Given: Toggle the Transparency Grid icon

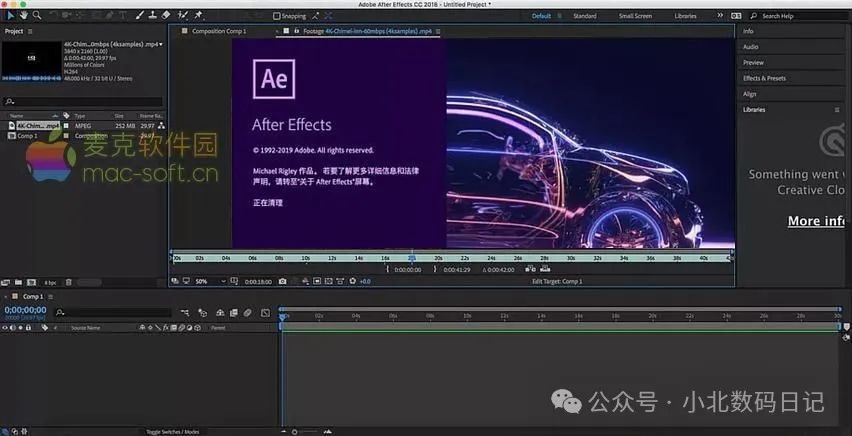Looking at the screenshot, I should click(x=329, y=281).
